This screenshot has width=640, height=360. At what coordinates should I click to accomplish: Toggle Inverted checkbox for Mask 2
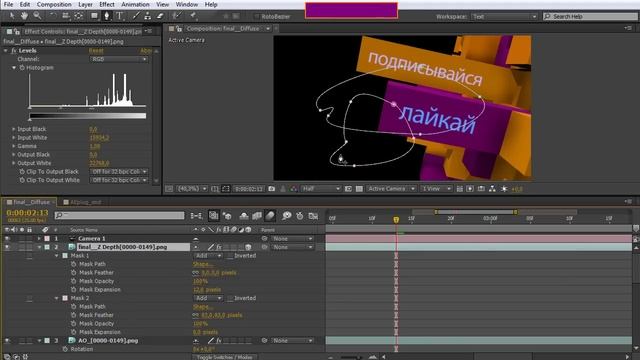[x=230, y=298]
